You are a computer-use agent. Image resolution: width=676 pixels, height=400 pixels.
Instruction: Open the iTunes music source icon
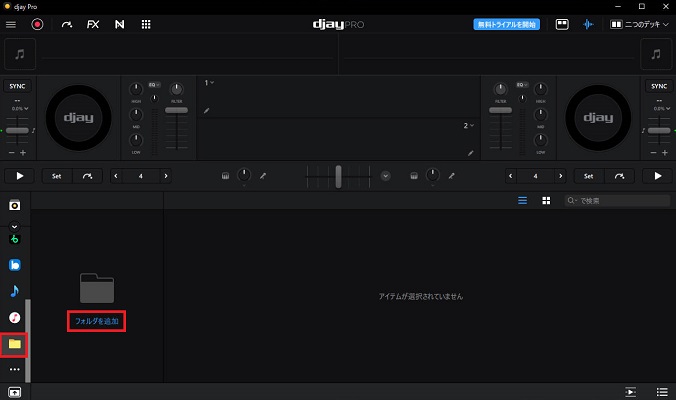click(x=15, y=318)
